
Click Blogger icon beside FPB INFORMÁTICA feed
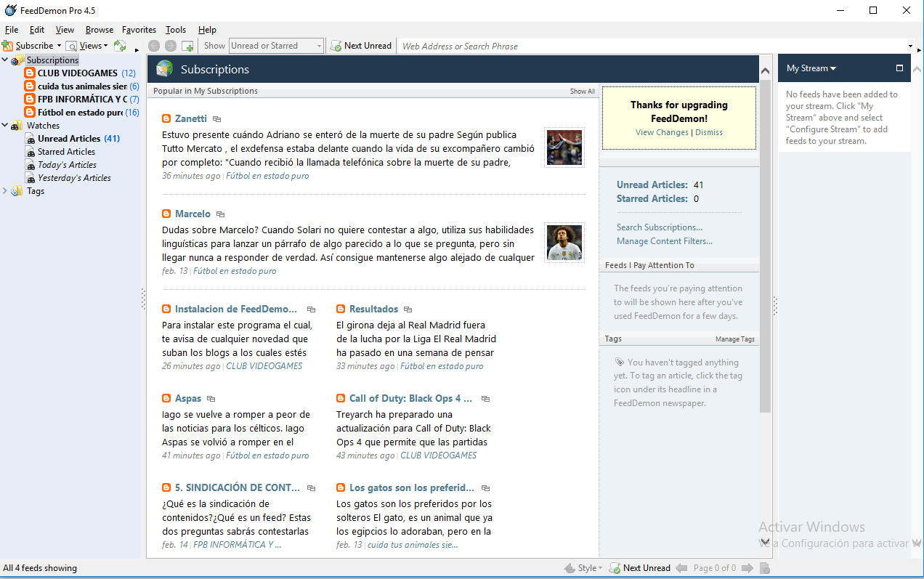(30, 100)
